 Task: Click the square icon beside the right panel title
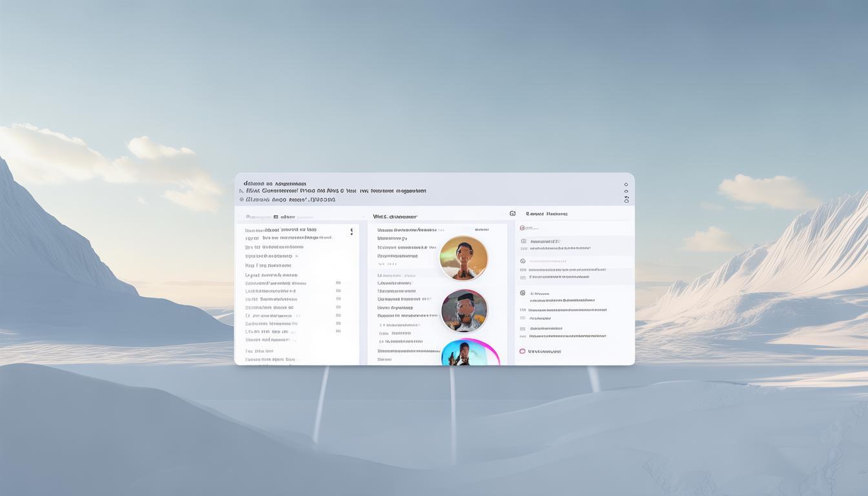point(513,213)
